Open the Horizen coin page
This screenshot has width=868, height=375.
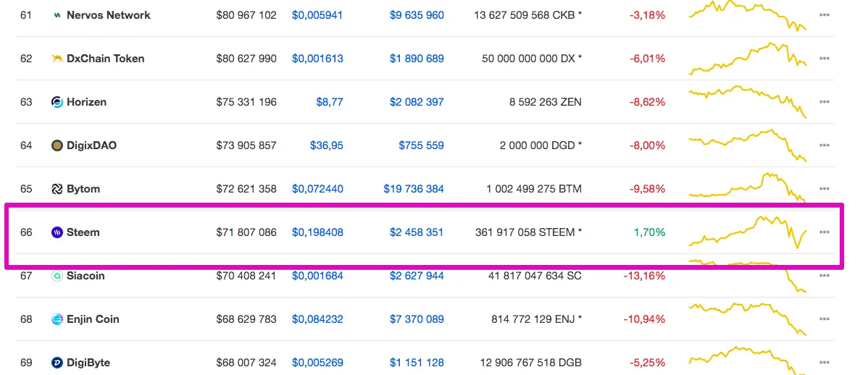86,102
